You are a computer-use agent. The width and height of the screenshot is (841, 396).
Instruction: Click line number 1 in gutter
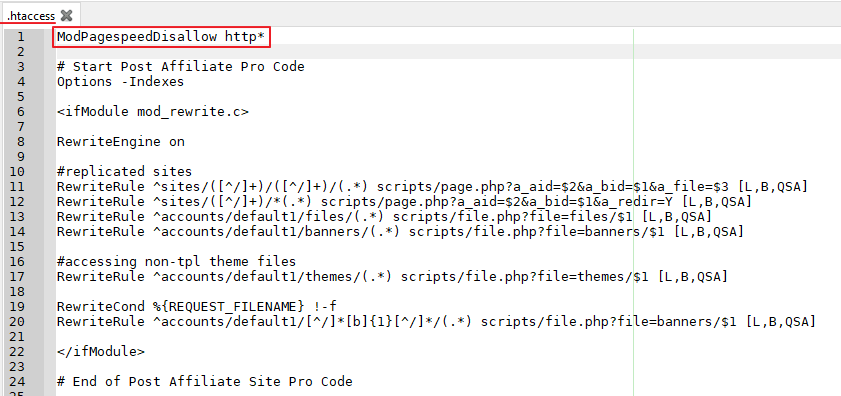20,37
